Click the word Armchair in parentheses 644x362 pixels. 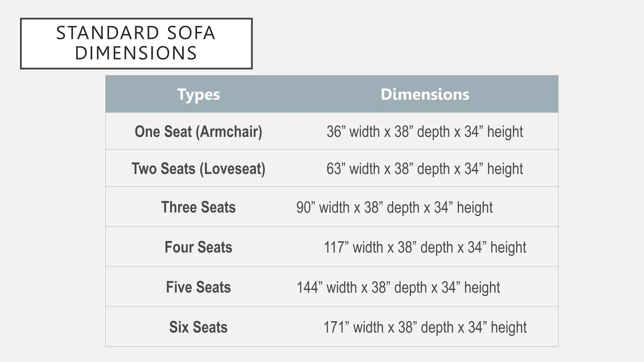point(229,131)
